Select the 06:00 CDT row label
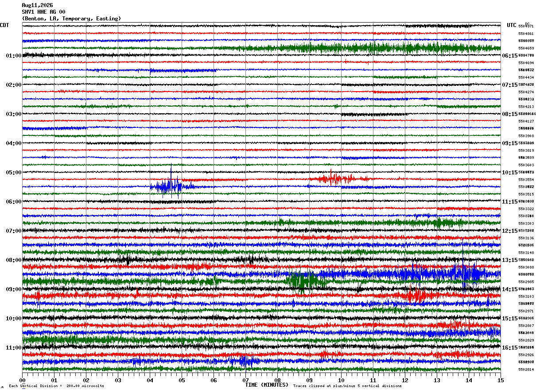Image resolution: width=536 pixels, height=392 pixels. coord(14,202)
